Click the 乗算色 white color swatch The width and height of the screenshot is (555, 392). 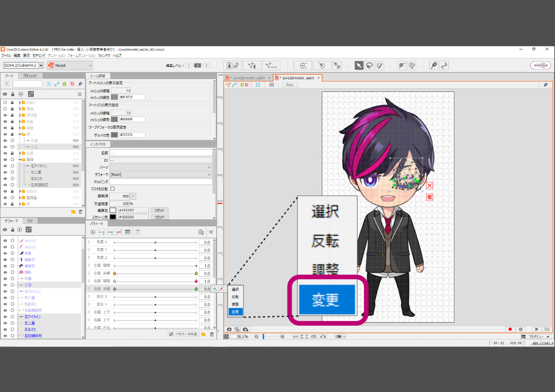[113, 210]
